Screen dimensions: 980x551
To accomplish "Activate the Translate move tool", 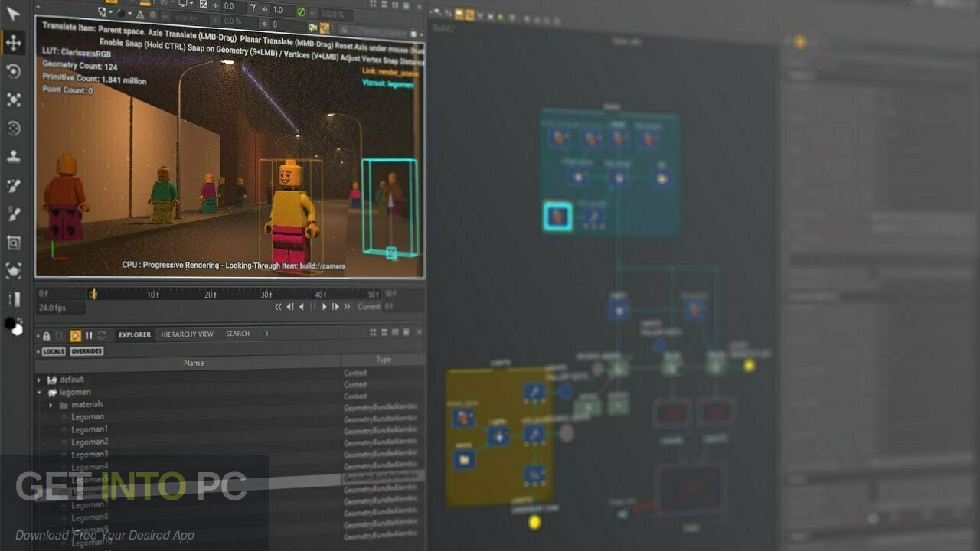I will (x=13, y=42).
